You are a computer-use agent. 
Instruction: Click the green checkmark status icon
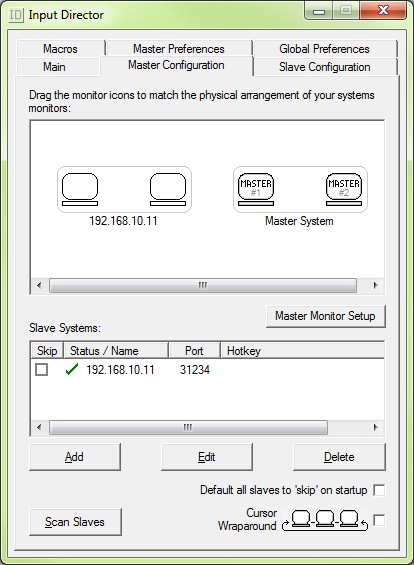click(72, 369)
